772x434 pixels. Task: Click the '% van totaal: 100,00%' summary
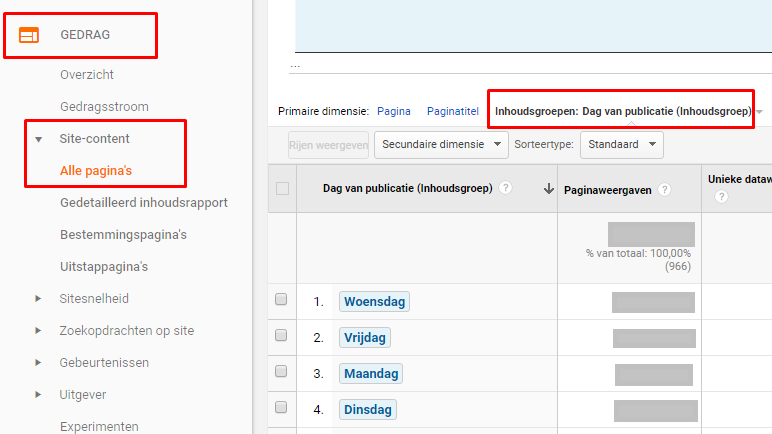(638, 254)
